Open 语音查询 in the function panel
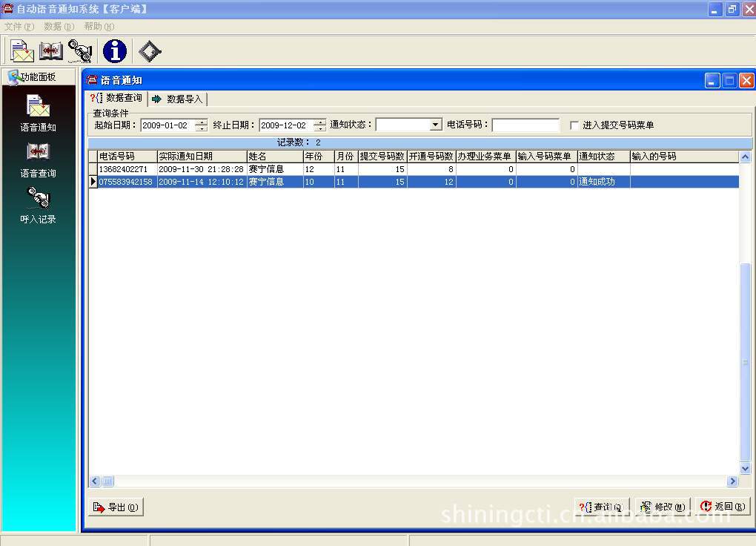Image resolution: width=756 pixels, height=546 pixels. 38,161
